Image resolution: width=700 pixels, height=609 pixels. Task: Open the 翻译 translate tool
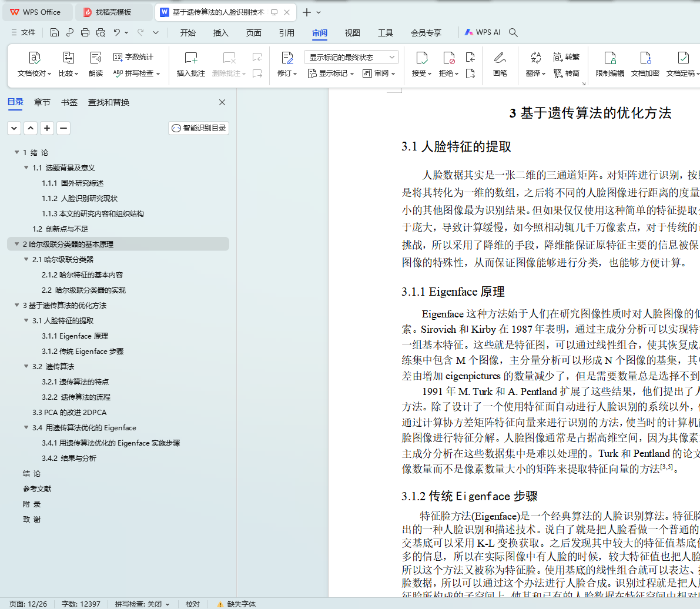[x=535, y=64]
